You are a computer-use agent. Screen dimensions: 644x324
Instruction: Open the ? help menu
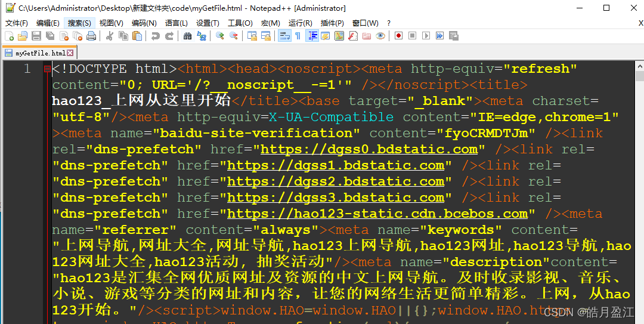[x=389, y=23]
